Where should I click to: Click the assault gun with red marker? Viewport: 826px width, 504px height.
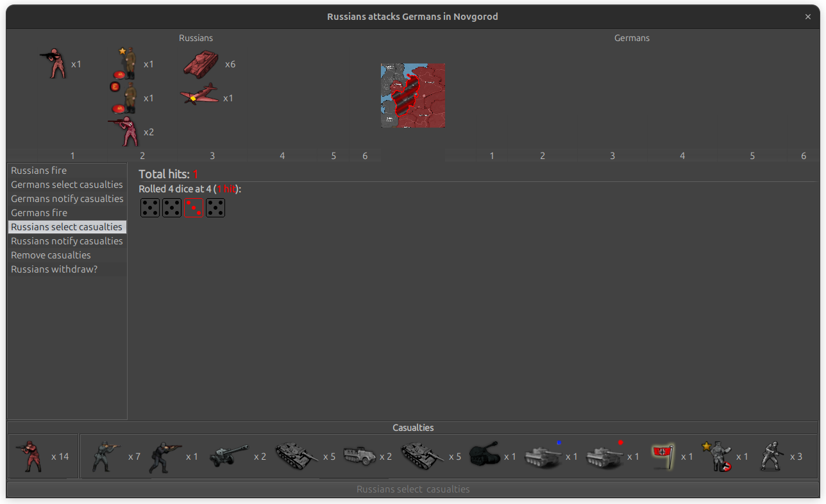tap(603, 456)
